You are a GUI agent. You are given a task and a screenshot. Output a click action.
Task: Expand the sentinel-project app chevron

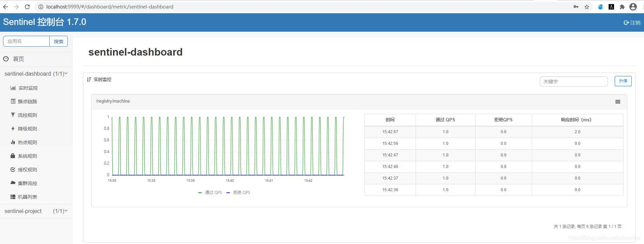click(66, 211)
